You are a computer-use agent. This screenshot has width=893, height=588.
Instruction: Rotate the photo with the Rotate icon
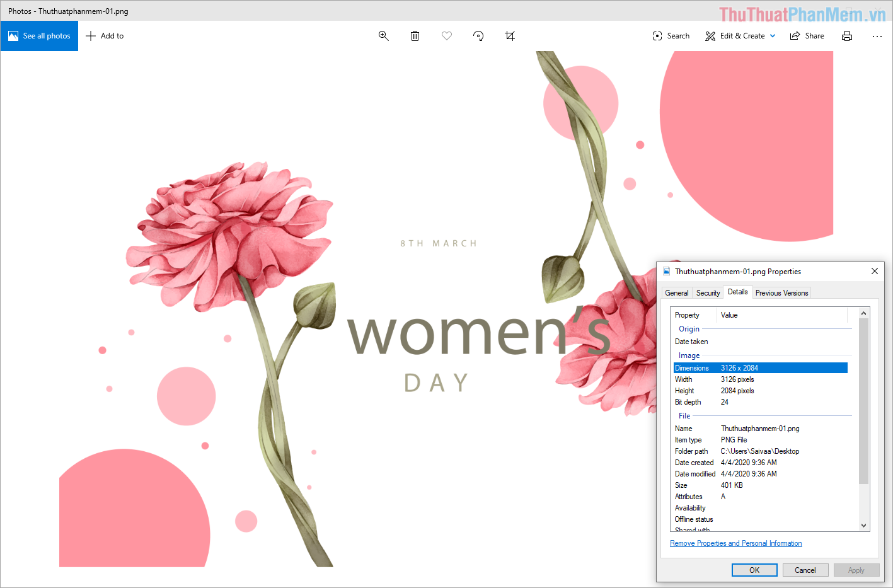pyautogui.click(x=478, y=36)
